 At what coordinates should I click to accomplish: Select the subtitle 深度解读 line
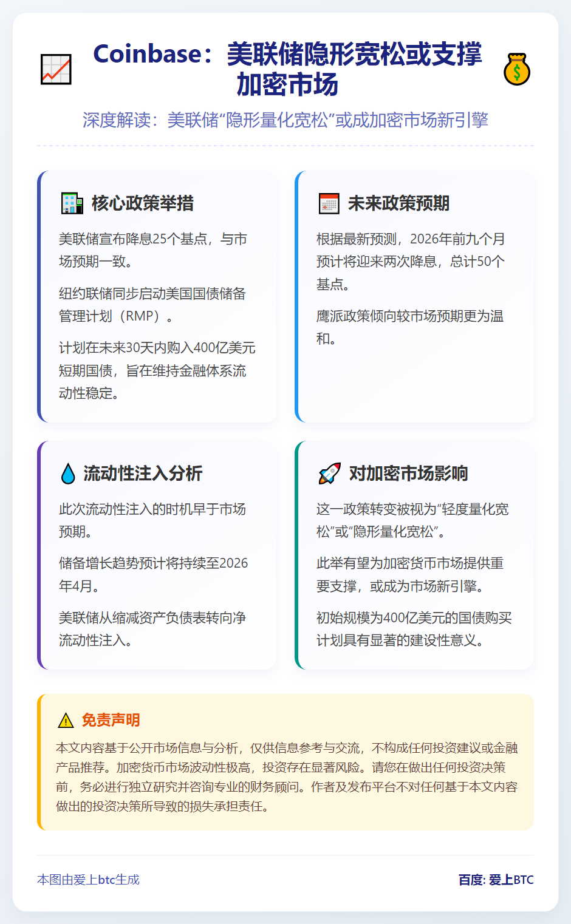(x=285, y=120)
